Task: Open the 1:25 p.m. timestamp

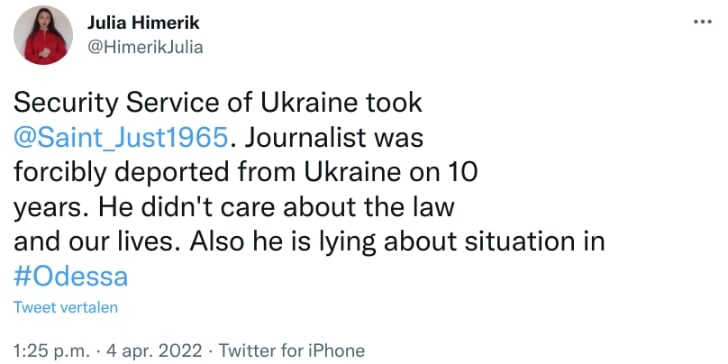Action: click(x=55, y=350)
